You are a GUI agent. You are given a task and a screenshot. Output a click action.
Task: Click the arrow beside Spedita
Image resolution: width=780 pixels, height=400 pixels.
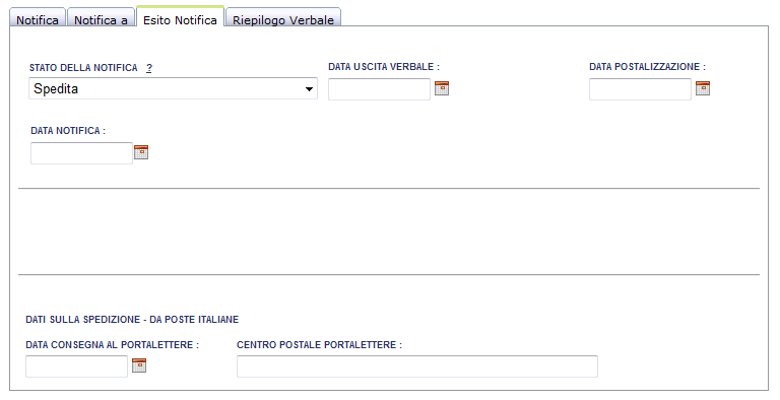coord(309,89)
